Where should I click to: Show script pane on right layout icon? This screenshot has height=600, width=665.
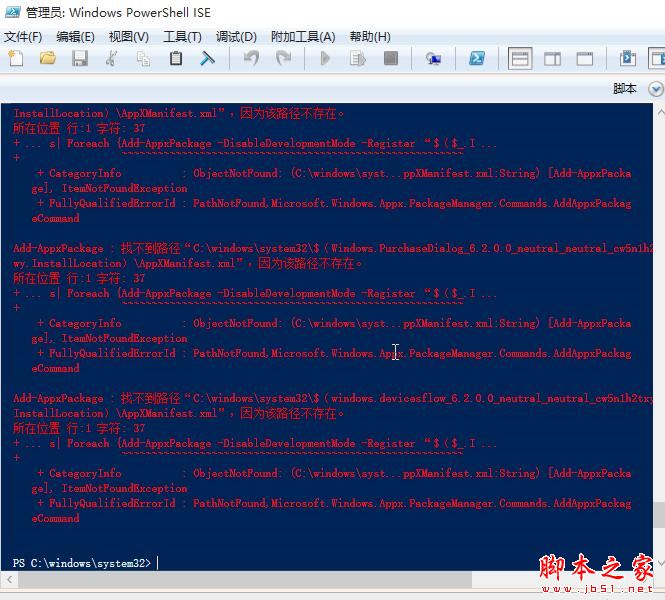[552, 58]
